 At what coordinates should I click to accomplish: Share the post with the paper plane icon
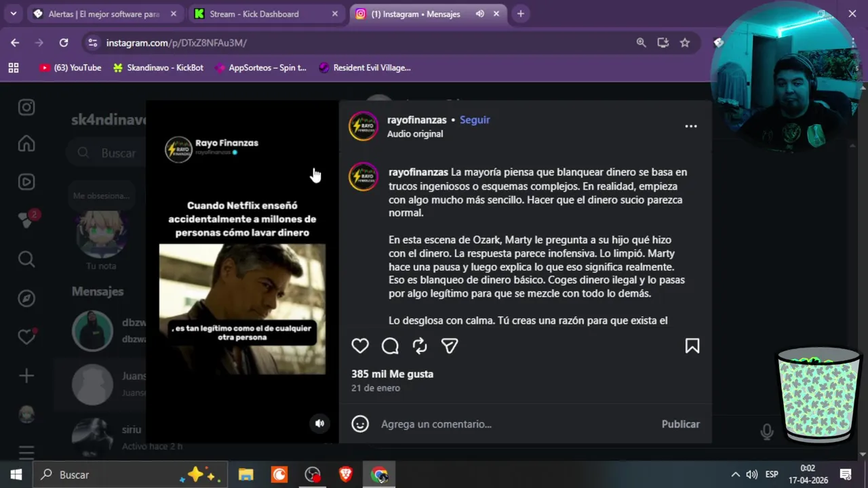pyautogui.click(x=450, y=346)
